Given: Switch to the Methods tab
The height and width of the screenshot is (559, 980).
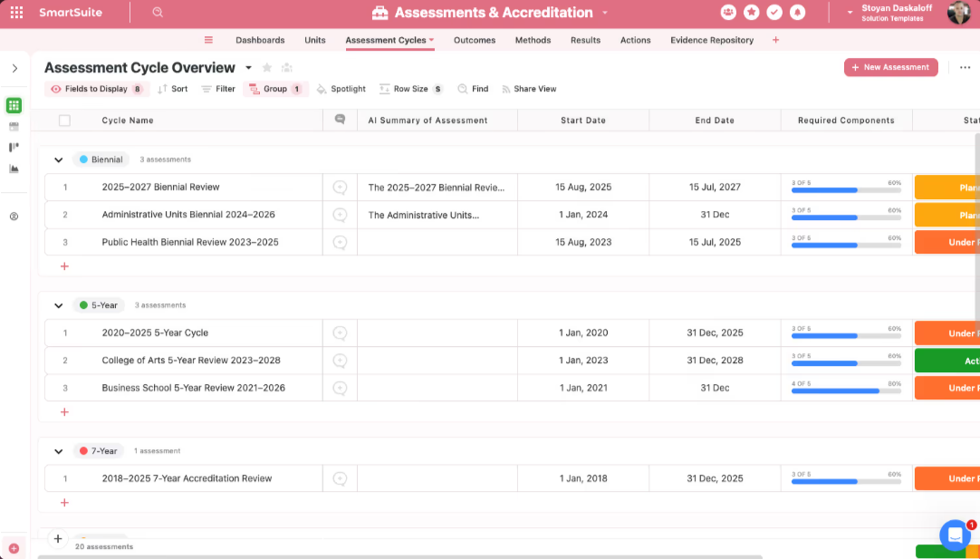Looking at the screenshot, I should pyautogui.click(x=533, y=40).
